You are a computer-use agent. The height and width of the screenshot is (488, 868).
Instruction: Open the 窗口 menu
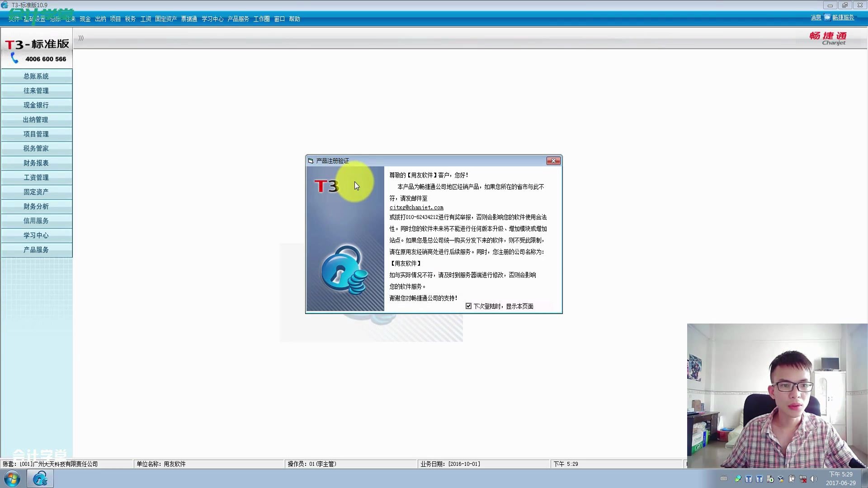[x=279, y=19]
